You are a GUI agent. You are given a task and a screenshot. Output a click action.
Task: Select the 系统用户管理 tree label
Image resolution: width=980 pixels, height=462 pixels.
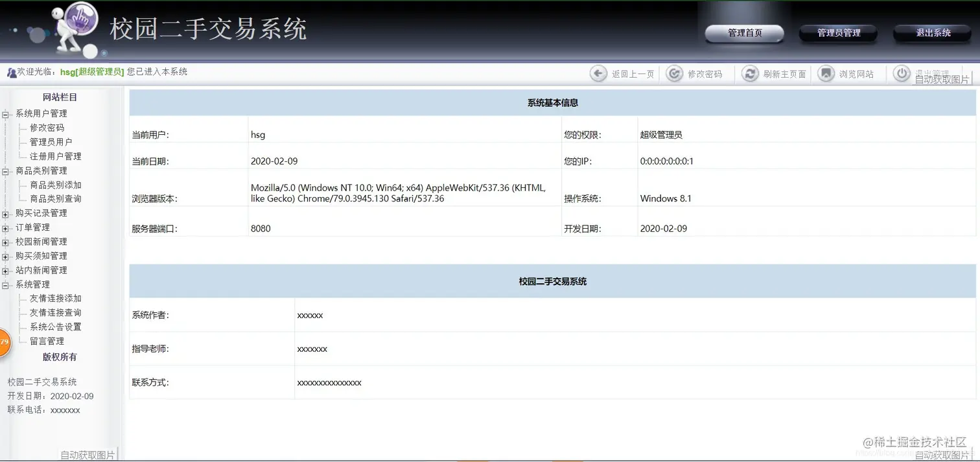click(x=41, y=113)
